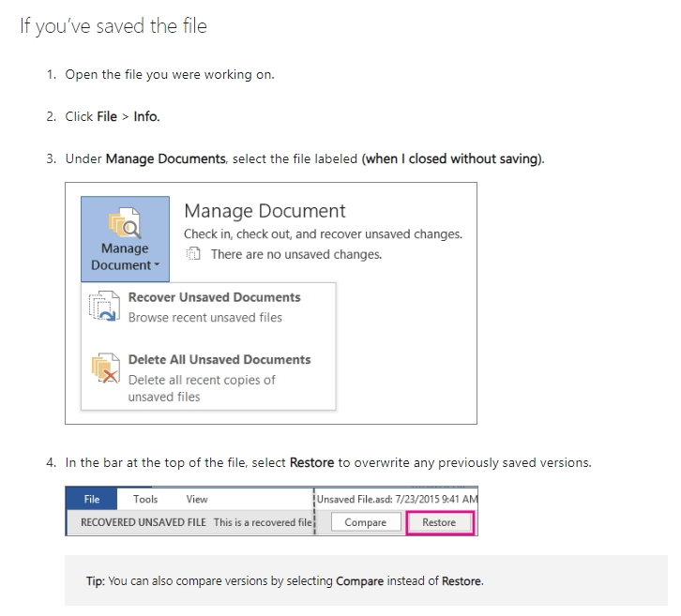
Task: Click 'RECOVERED UNSAVED FILE' label
Action: 144,522
